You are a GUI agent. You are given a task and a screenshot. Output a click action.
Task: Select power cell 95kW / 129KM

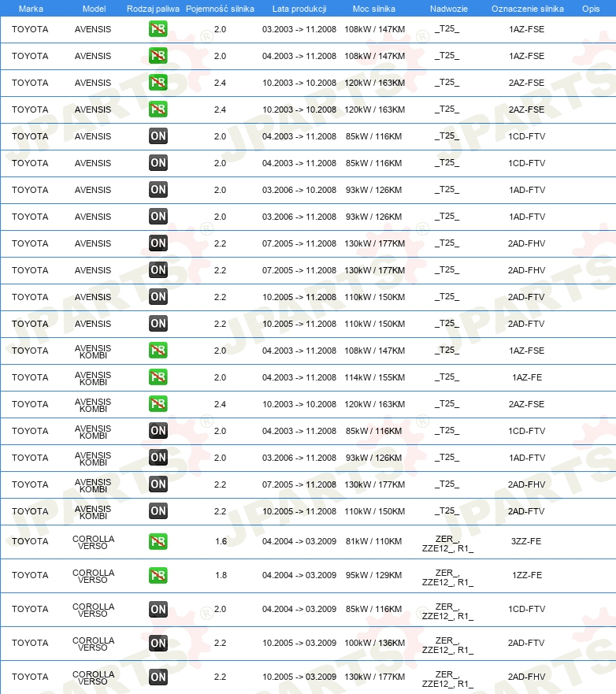tap(374, 575)
